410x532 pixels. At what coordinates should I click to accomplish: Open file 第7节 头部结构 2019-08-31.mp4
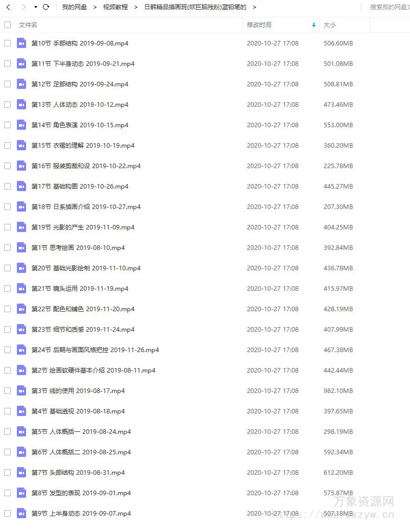click(x=78, y=472)
